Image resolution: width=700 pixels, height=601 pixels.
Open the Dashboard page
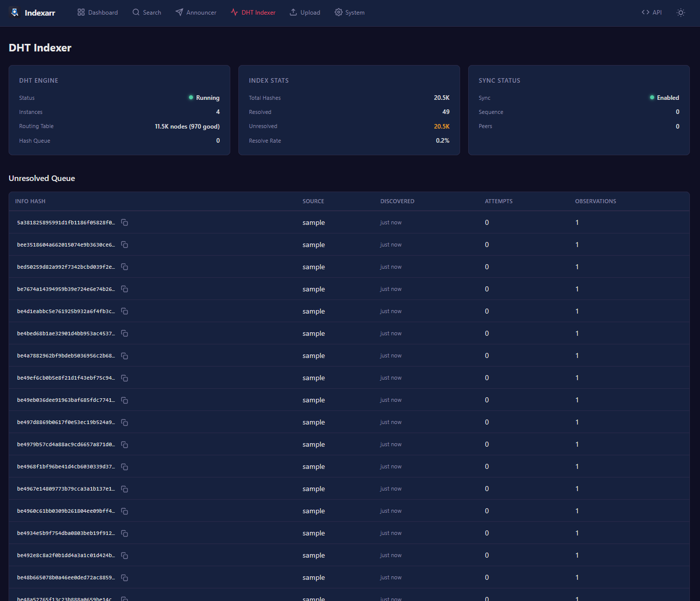pyautogui.click(x=98, y=13)
